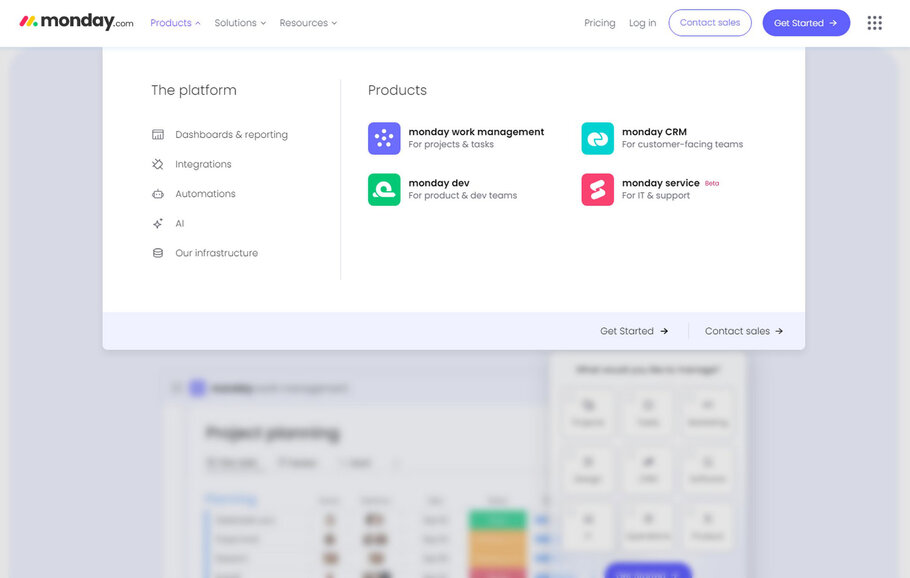Click the Automations icon

click(157, 193)
